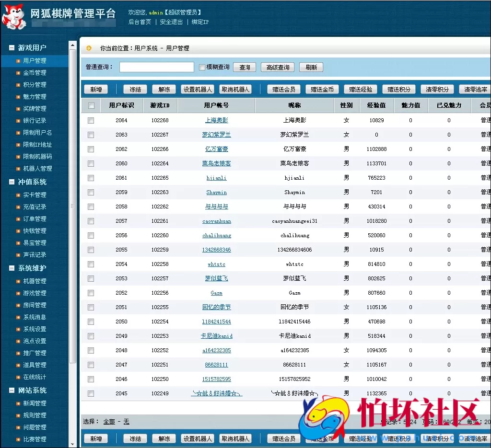The height and width of the screenshot is (448, 491).
Task: Select the 用户管理 arrow icon in the sidebar
Action: 18,61
